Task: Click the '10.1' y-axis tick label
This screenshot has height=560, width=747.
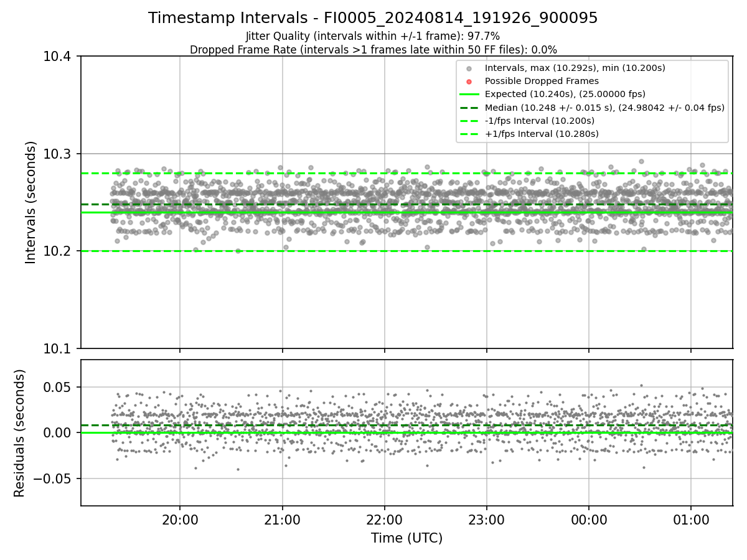Action: click(58, 348)
